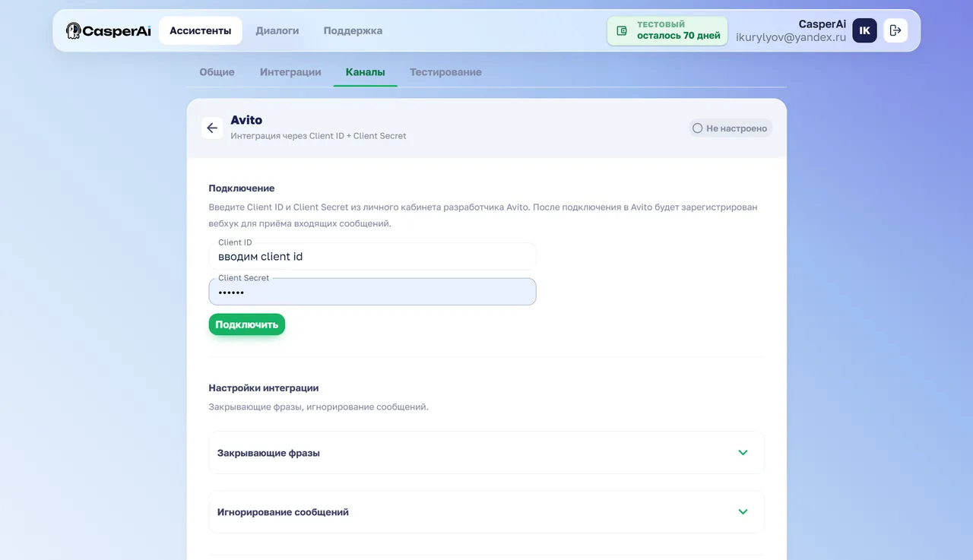This screenshot has width=973, height=560.
Task: Open the IK user avatar
Action: (x=864, y=30)
